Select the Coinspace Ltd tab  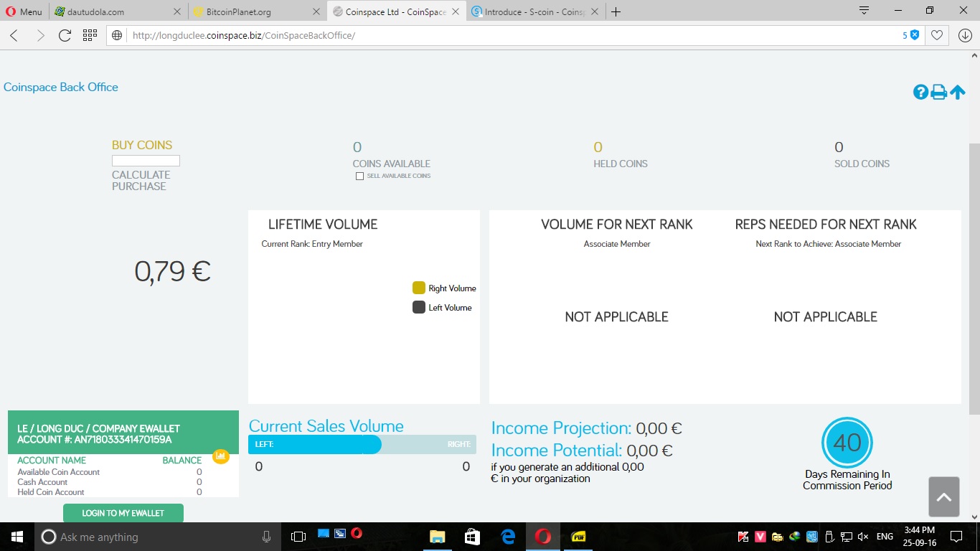(x=398, y=12)
